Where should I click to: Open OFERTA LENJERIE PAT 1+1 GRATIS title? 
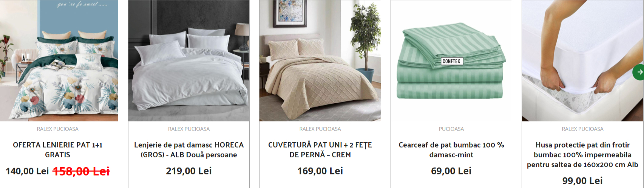click(58, 150)
